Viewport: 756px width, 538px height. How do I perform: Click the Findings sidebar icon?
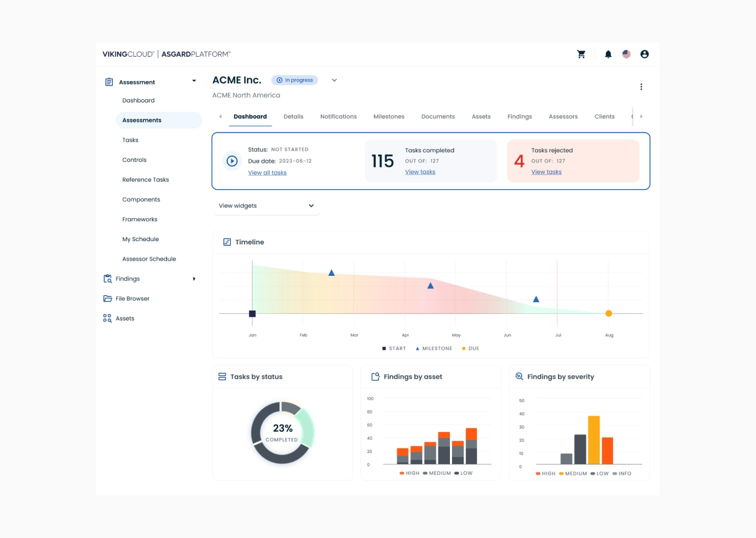pyautogui.click(x=108, y=279)
